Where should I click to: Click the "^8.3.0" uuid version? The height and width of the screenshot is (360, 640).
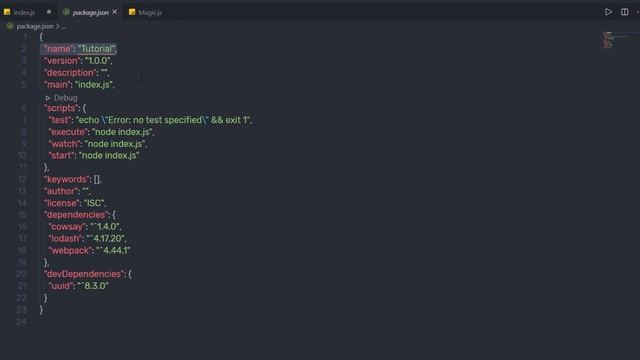coord(93,286)
